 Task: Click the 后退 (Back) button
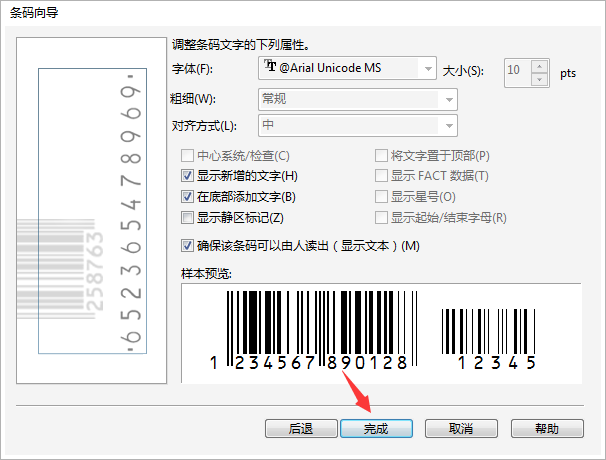[x=301, y=428]
